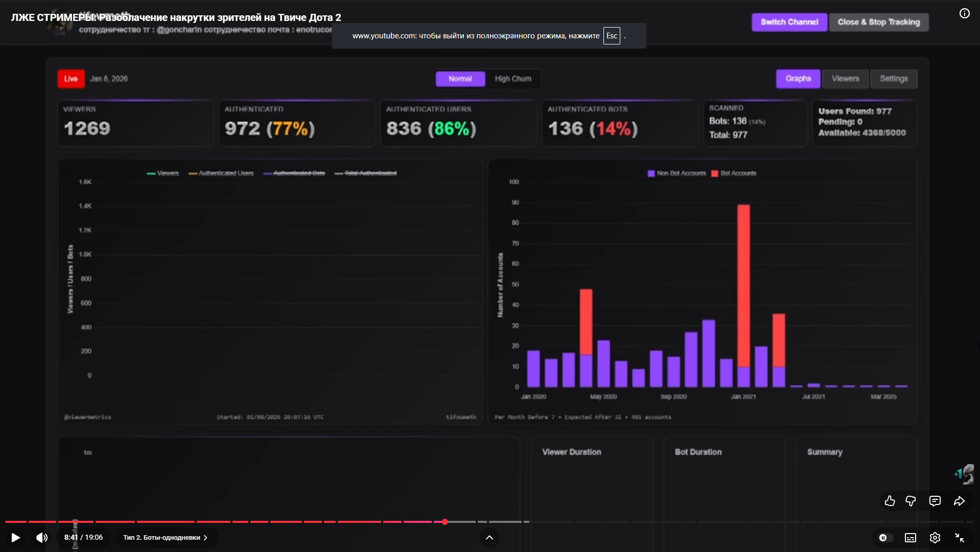Click the authenticated users value "836 (86%)"
The height and width of the screenshot is (552, 980).
[x=431, y=128]
